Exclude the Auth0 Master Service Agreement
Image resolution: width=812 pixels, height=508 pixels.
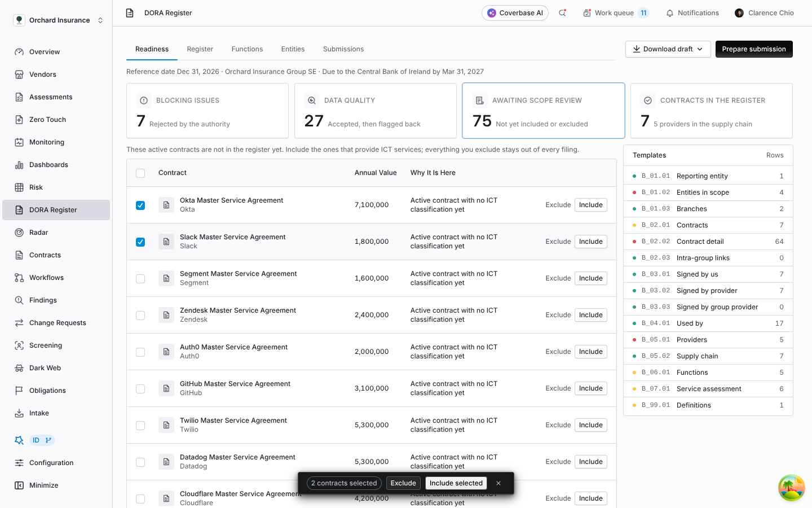[x=558, y=352]
